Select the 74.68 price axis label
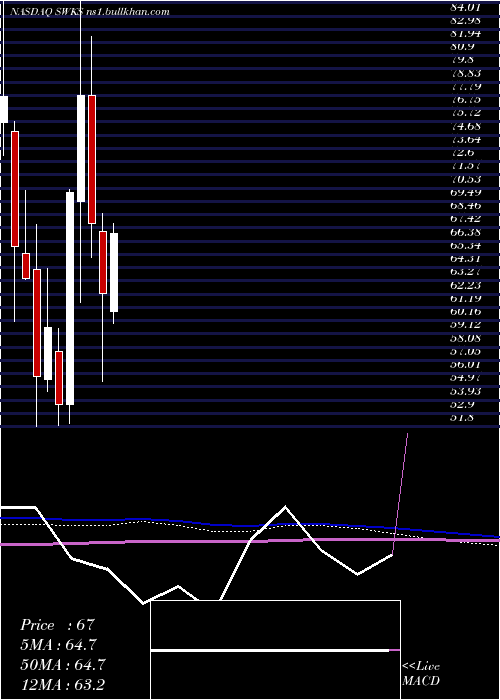The image size is (500, 700). [x=465, y=126]
